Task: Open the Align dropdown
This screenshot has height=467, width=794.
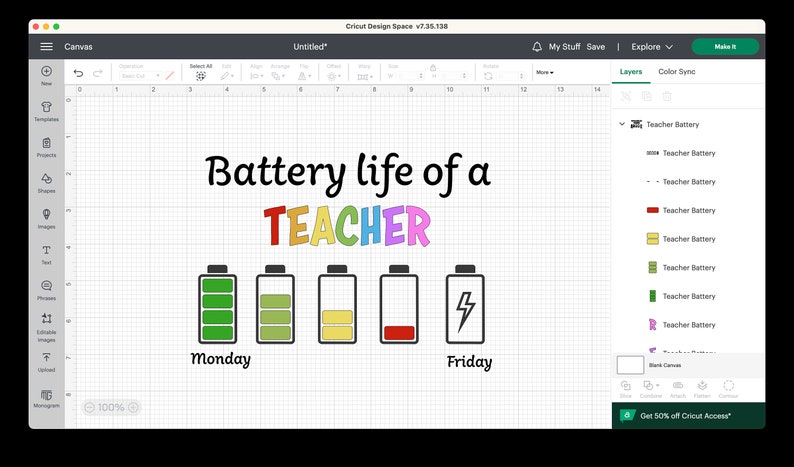Action: click(257, 76)
